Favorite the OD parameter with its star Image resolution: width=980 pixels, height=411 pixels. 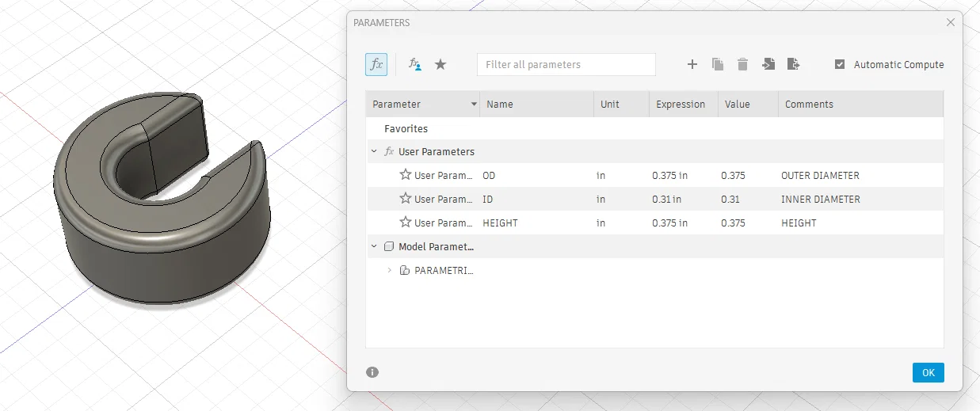click(405, 175)
